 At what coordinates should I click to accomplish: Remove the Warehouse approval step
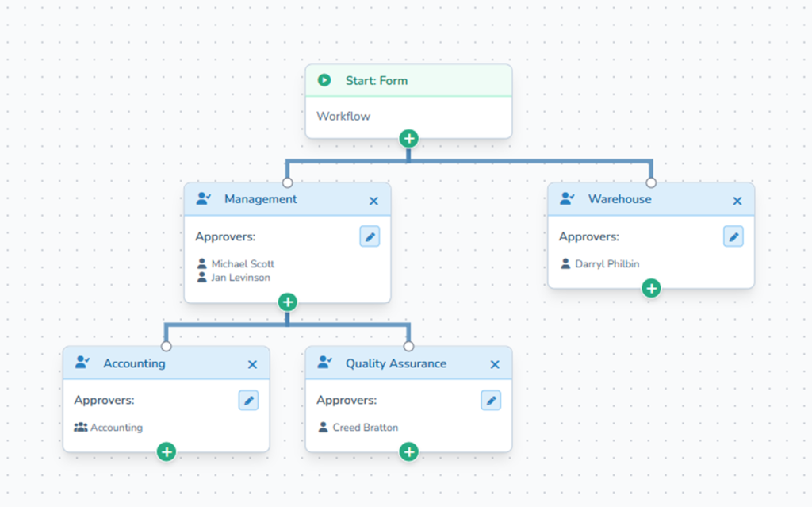coord(737,202)
